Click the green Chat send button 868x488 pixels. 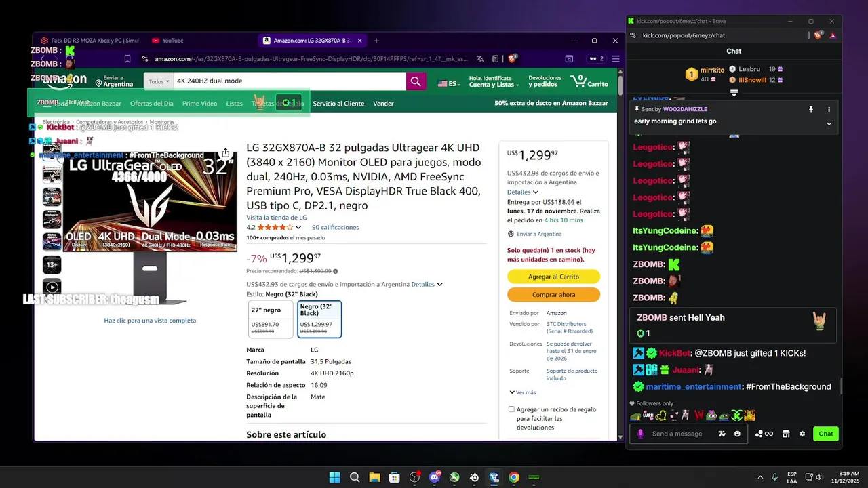826,434
